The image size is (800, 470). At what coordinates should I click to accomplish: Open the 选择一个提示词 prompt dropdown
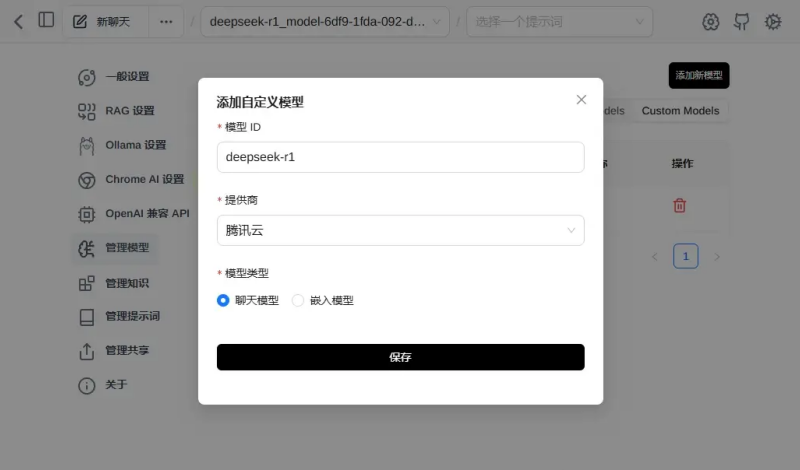[559, 21]
